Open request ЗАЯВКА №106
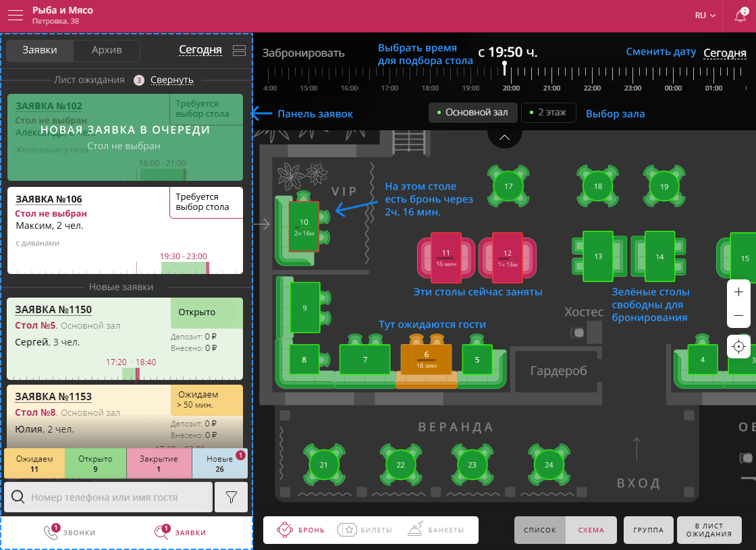Screen dimensions: 756x550 click(x=49, y=199)
